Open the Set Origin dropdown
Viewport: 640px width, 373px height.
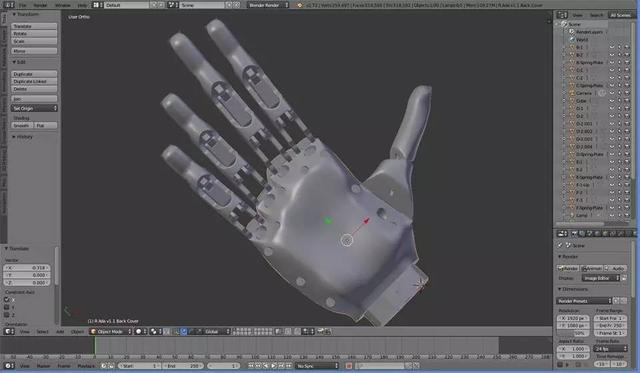[34, 108]
